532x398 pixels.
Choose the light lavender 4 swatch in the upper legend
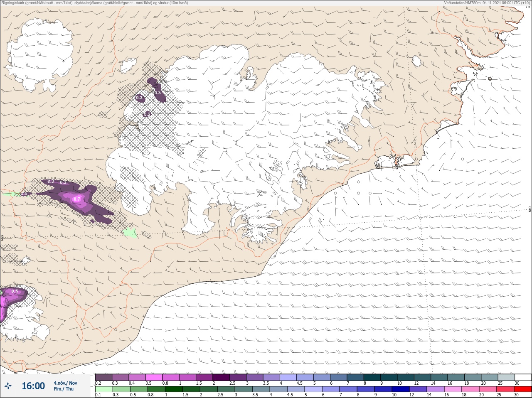click(288, 377)
